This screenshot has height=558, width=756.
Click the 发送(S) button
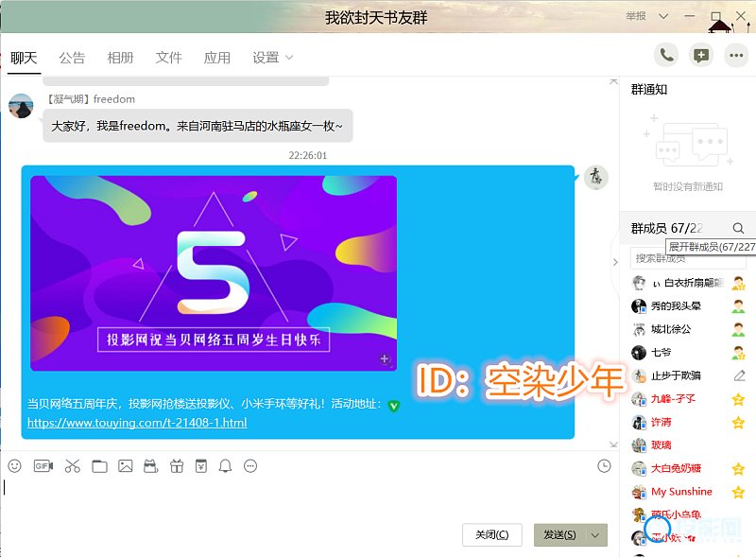559,535
